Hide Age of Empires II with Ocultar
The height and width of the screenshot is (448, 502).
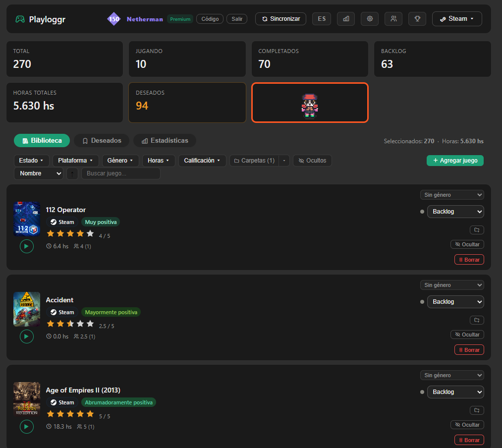click(x=467, y=425)
